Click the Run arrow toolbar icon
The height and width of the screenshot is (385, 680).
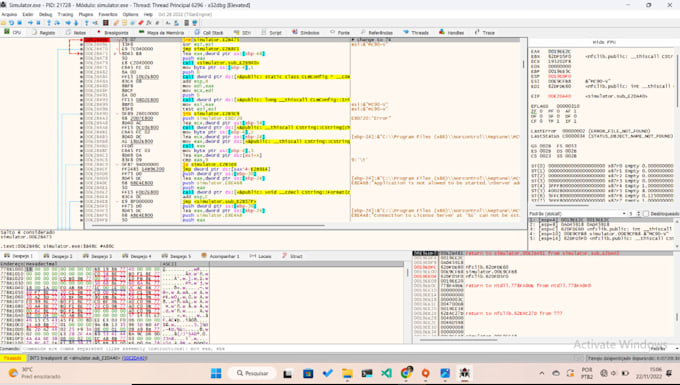pyautogui.click(x=30, y=23)
